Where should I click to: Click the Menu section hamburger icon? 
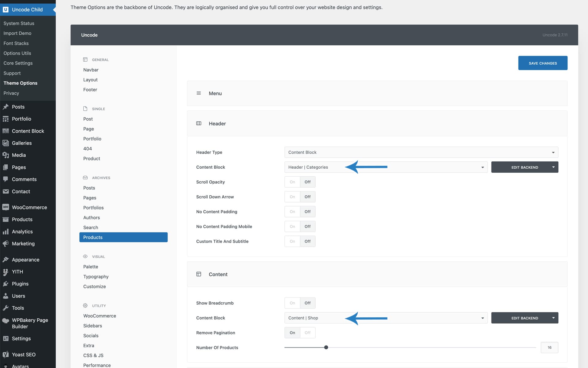(199, 93)
